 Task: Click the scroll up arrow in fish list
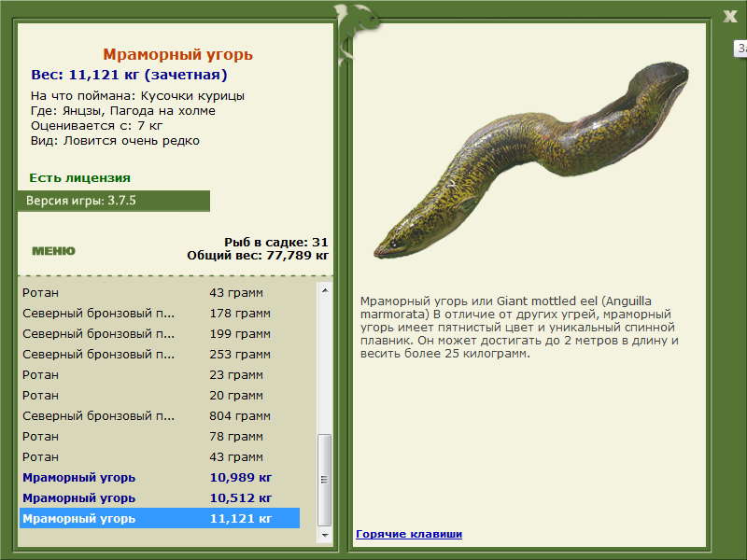click(x=324, y=290)
